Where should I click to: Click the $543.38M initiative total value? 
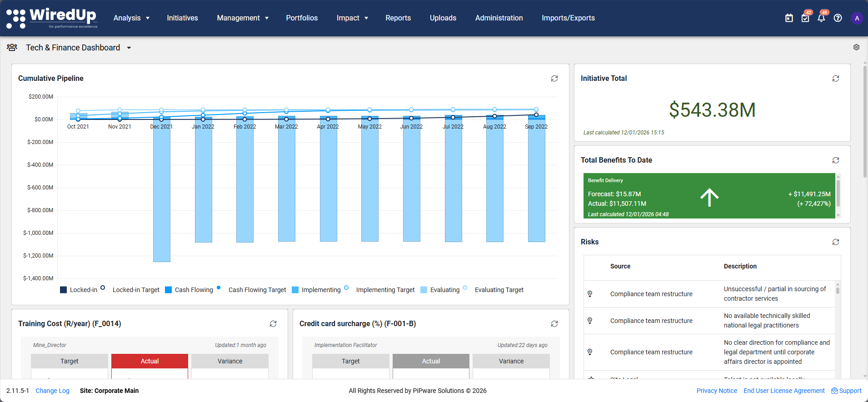point(712,110)
